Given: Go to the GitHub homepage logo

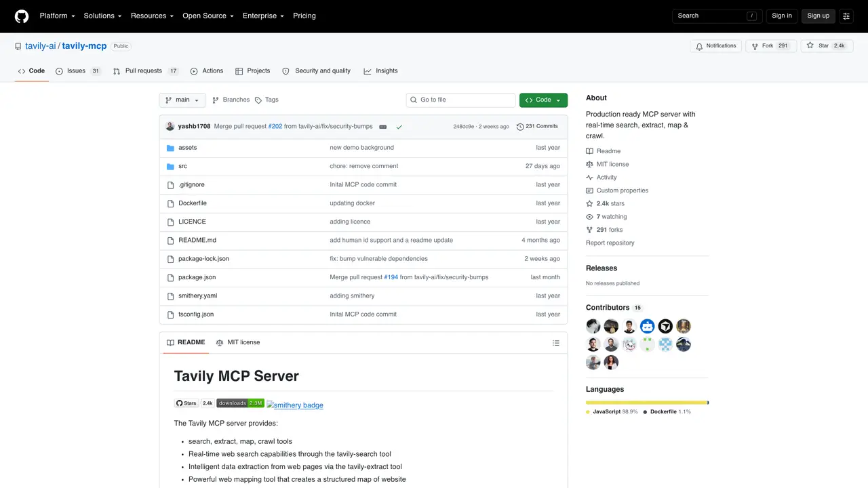Looking at the screenshot, I should [22, 16].
